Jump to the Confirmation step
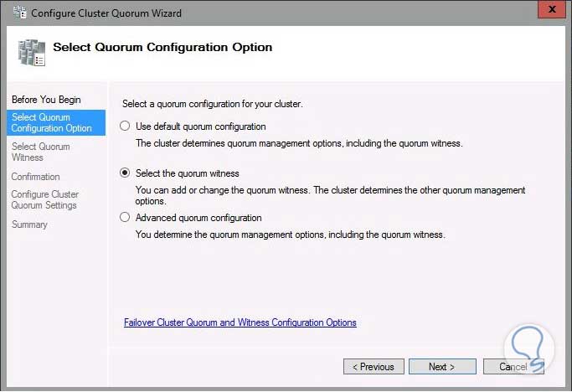Viewport: 572px width, 392px height. [x=35, y=177]
